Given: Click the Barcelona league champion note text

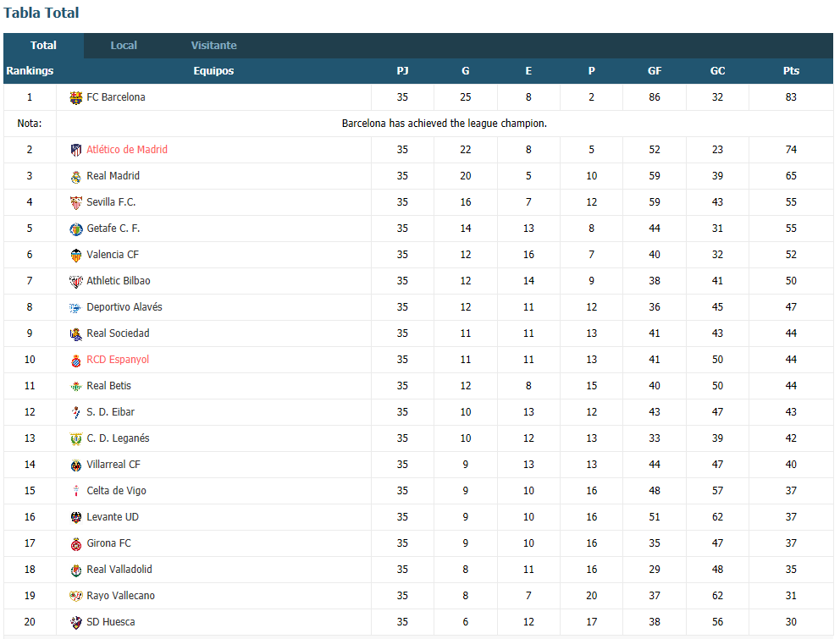Looking at the screenshot, I should pyautogui.click(x=445, y=124).
